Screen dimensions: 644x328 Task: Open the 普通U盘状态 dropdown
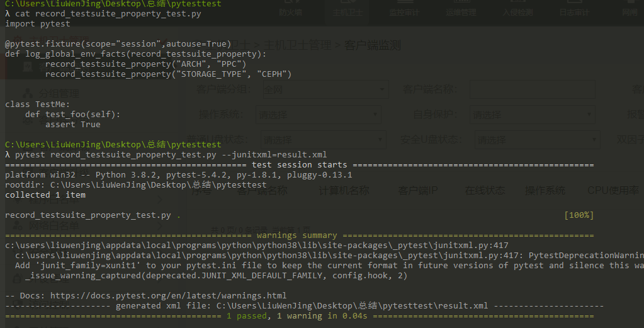coord(323,140)
